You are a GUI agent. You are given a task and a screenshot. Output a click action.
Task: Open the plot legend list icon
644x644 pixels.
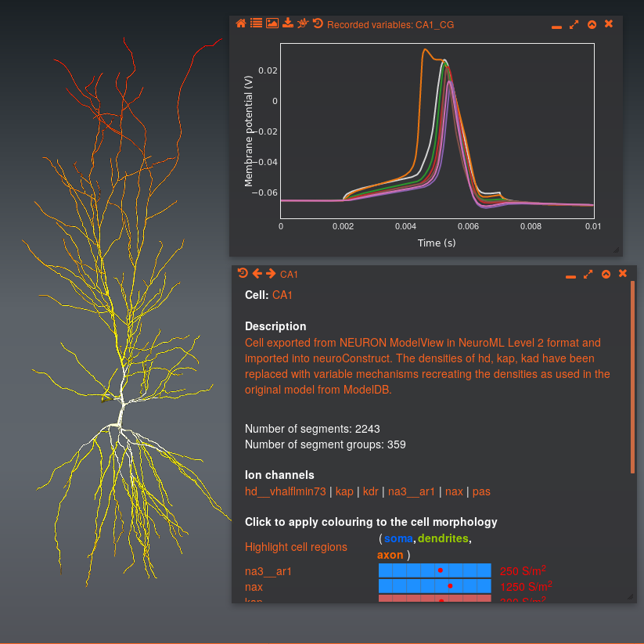coord(256,24)
